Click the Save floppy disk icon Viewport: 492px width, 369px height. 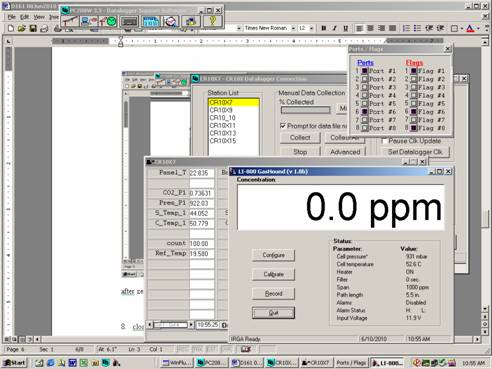point(33,29)
